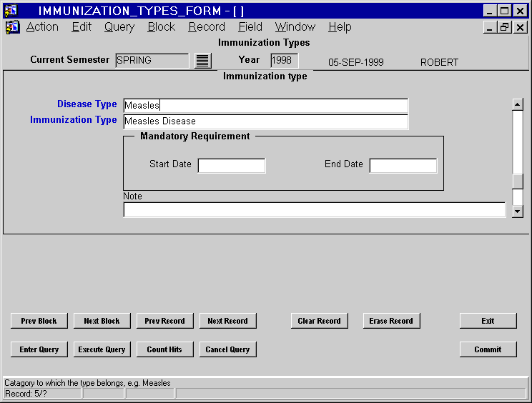Viewport: 532px width, 403px height.
Task: Open the semester list-of-values icon button
Action: point(203,61)
